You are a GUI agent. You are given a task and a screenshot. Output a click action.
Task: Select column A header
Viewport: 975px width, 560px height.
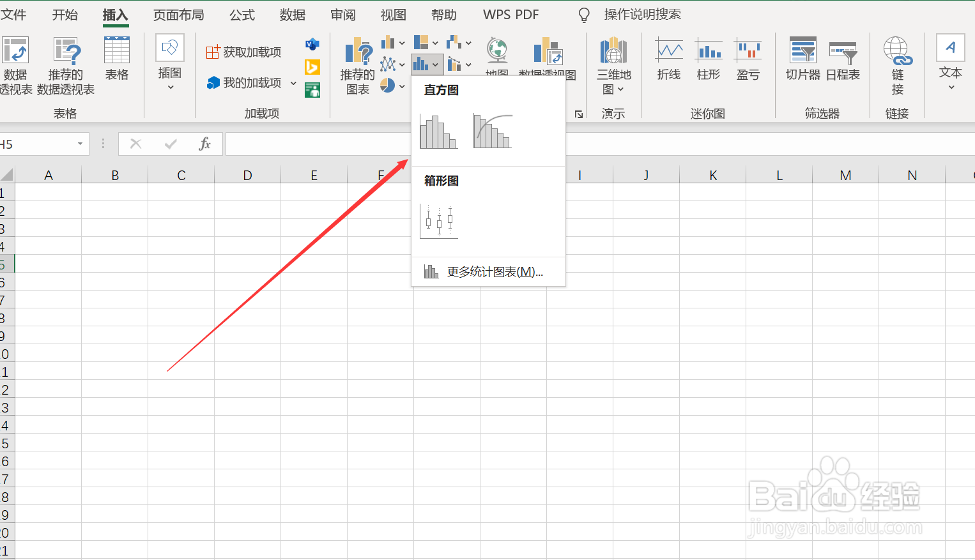[49, 175]
